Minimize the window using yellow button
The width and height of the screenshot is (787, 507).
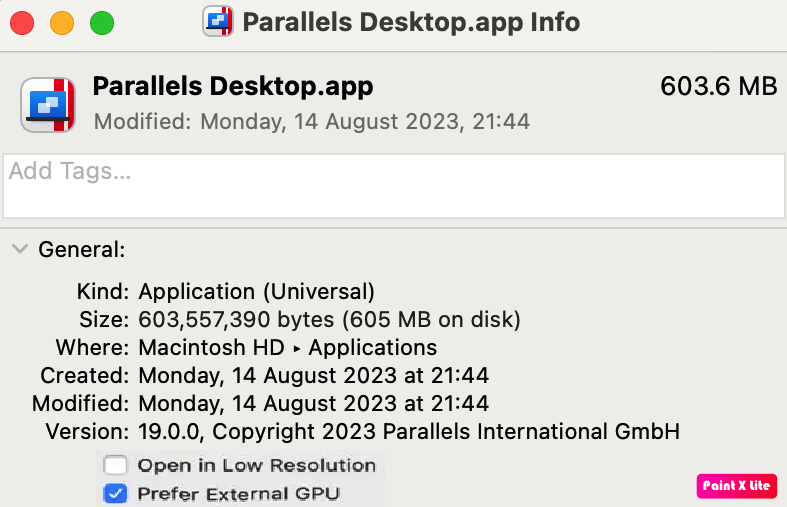point(62,22)
